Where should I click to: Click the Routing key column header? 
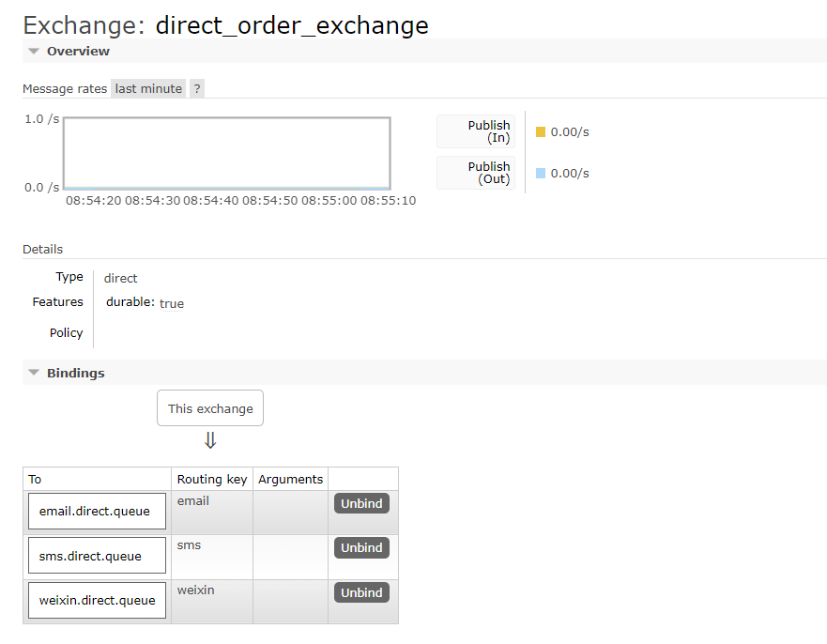(x=212, y=479)
